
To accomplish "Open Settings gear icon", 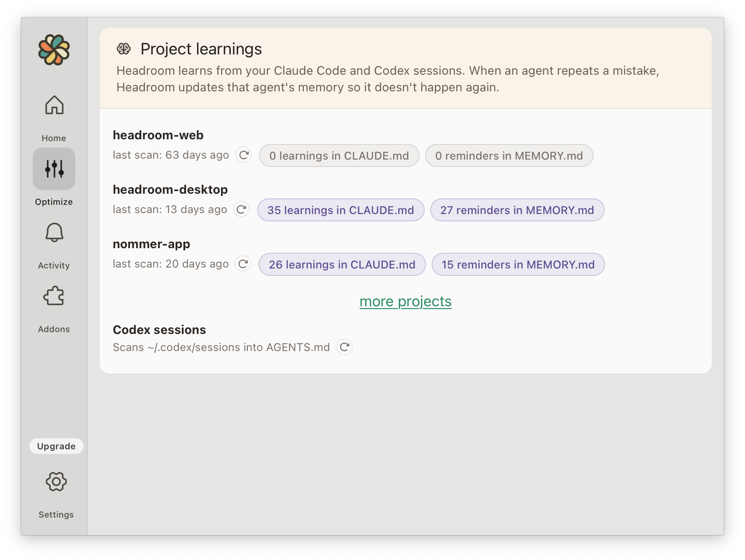I will (56, 482).
